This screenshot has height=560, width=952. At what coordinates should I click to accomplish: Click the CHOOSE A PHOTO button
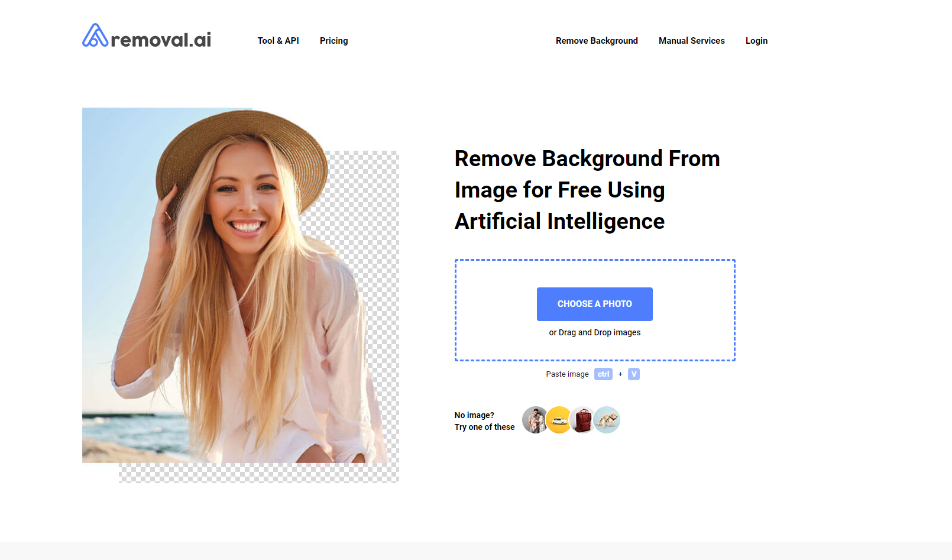click(595, 304)
